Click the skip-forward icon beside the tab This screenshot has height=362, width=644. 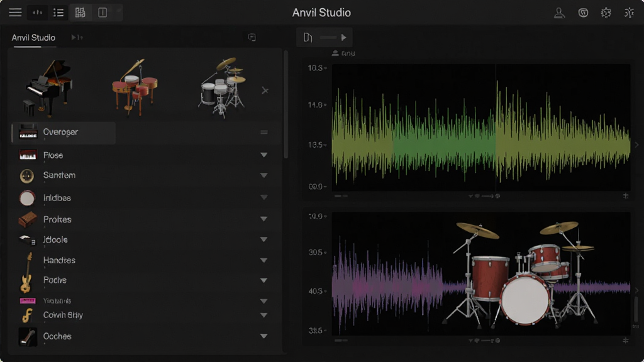pyautogui.click(x=77, y=37)
